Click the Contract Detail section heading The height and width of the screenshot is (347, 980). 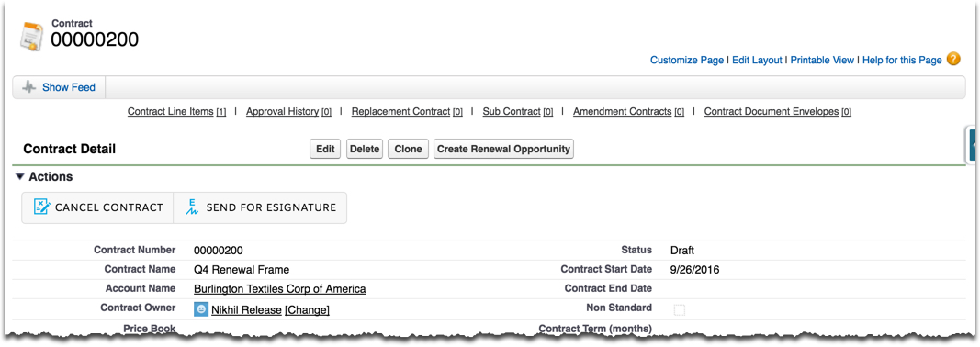pyautogui.click(x=70, y=150)
